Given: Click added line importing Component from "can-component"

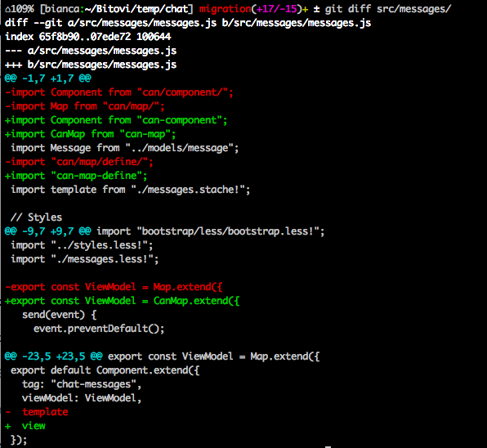Looking at the screenshot, I should click(117, 120).
